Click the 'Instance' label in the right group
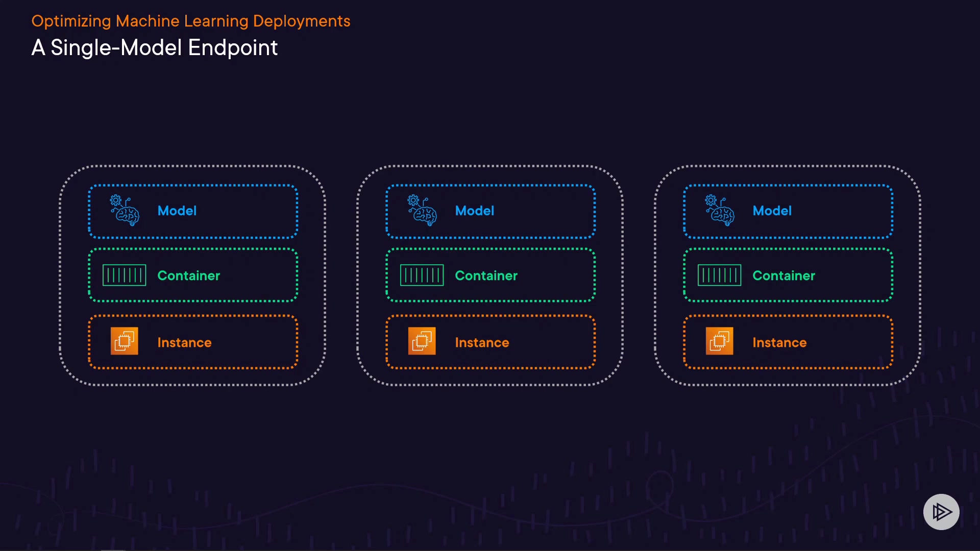980x551 pixels. tap(780, 343)
